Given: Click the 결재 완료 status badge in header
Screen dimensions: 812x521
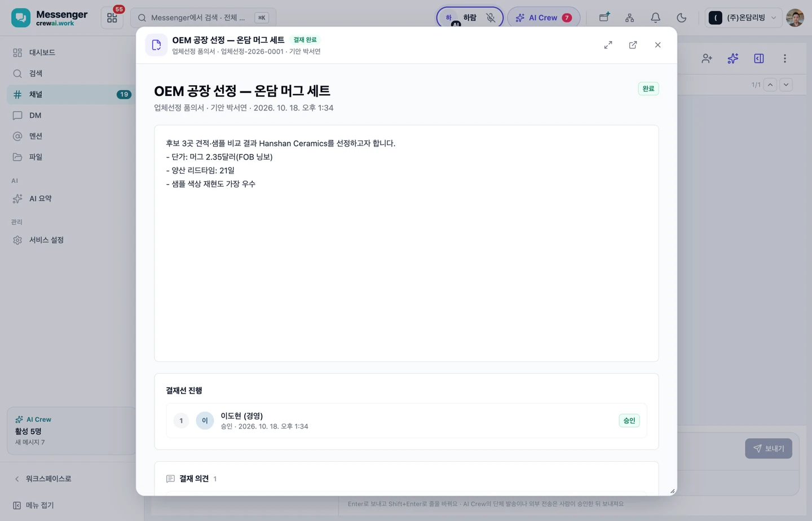Looking at the screenshot, I should tap(305, 39).
